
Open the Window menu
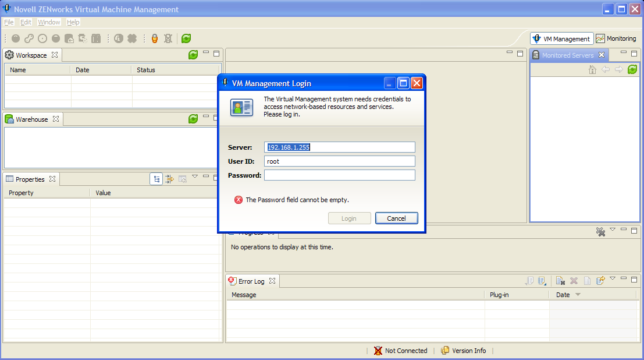49,22
